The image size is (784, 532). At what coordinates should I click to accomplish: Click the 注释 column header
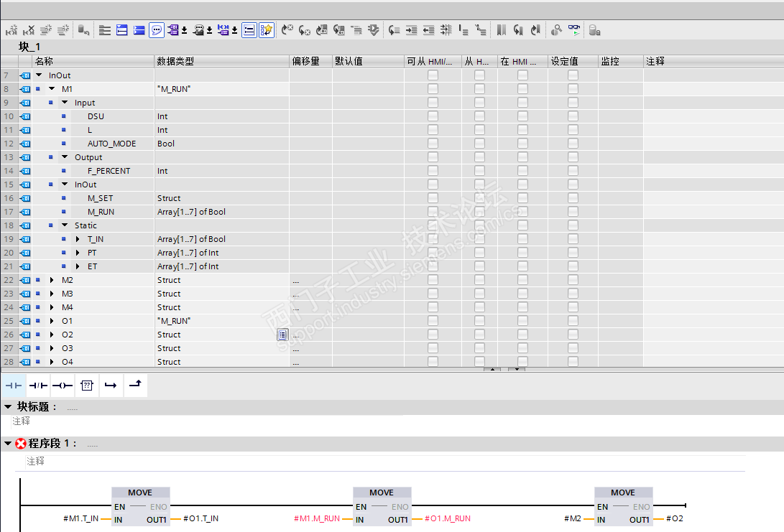click(x=713, y=62)
